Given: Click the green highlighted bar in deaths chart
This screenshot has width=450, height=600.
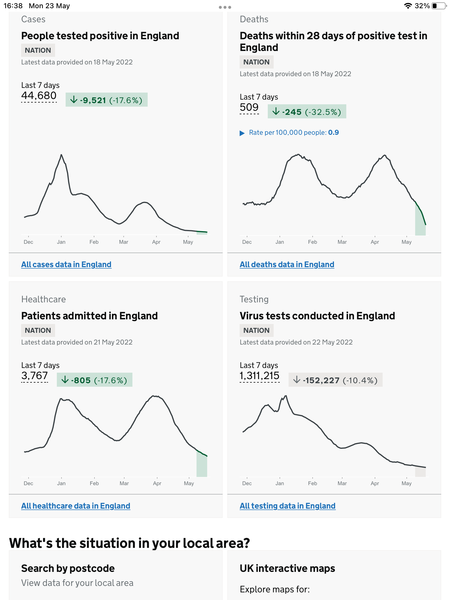Looking at the screenshot, I should (421, 220).
